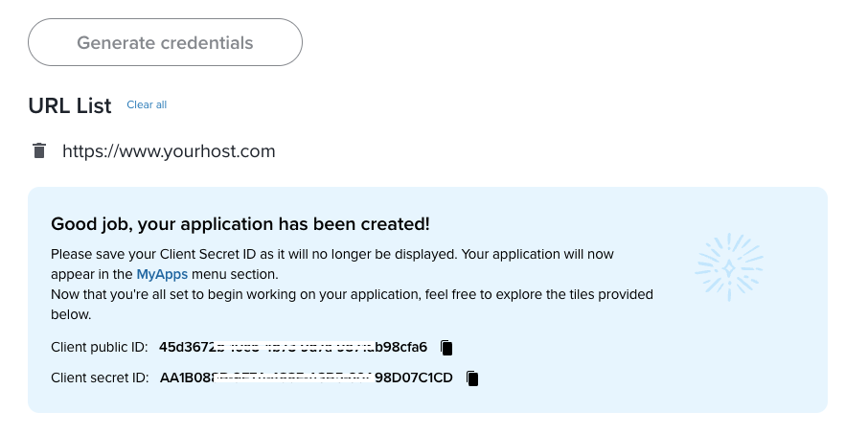
Task: Select the https://www.yourhost.com URL text
Action: [169, 151]
